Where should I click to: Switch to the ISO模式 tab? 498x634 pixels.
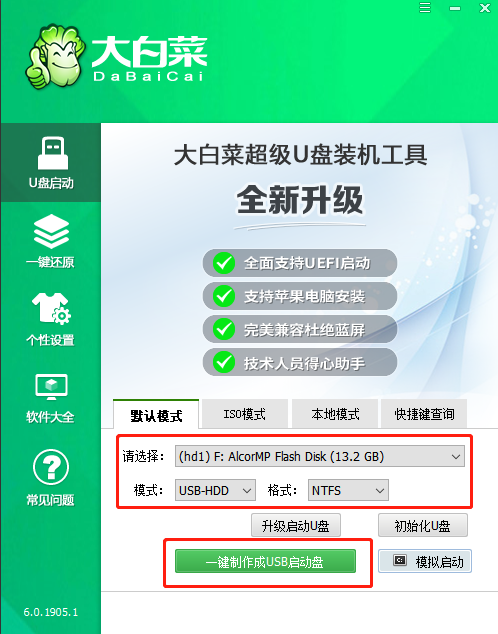245,414
